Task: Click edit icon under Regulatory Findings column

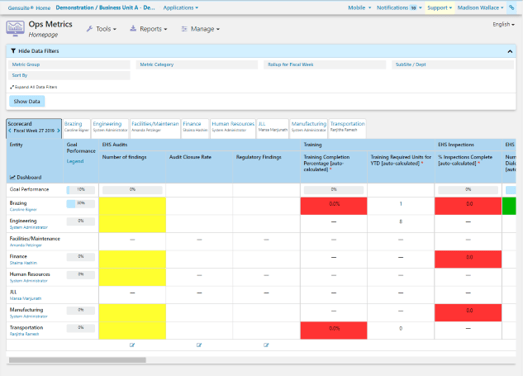Action: tap(266, 345)
